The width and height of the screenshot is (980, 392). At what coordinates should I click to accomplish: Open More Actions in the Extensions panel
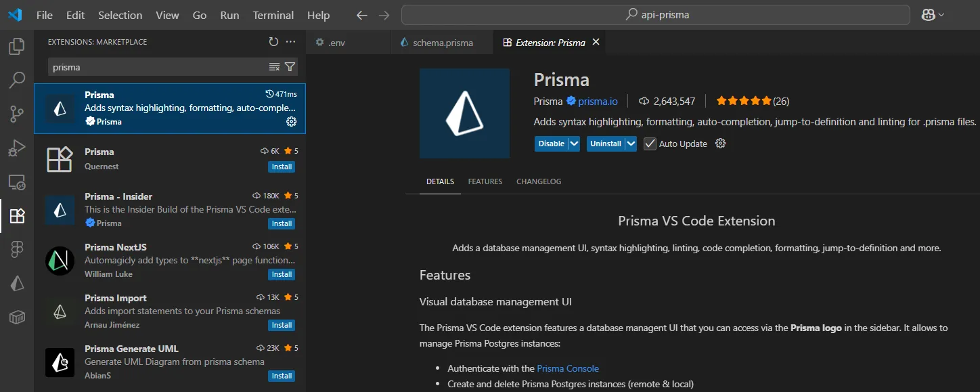pyautogui.click(x=290, y=41)
